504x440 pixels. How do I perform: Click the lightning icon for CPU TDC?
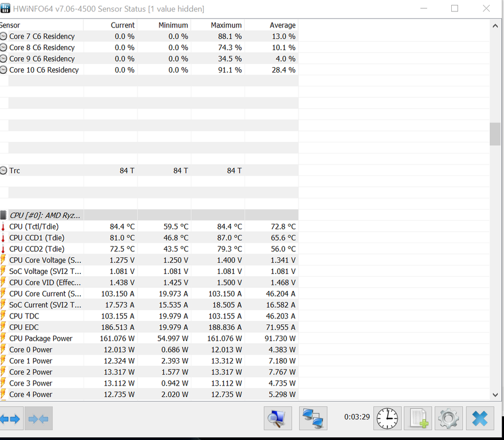point(3,316)
